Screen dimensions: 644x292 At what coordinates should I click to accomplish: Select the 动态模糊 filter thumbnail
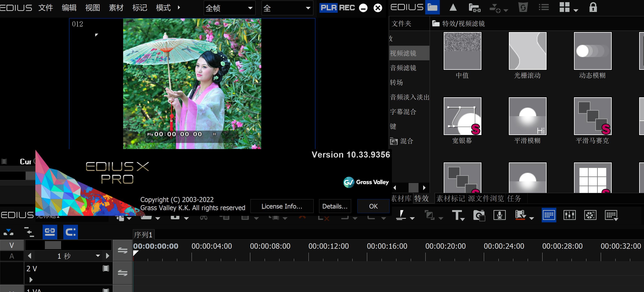592,51
